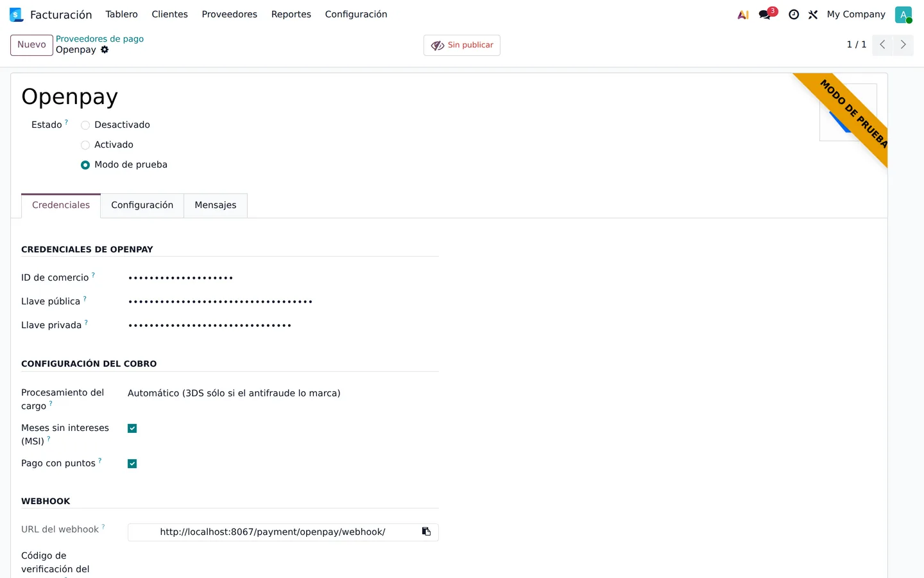Go to the next record arrow
This screenshot has width=924, height=578.
pyautogui.click(x=903, y=44)
